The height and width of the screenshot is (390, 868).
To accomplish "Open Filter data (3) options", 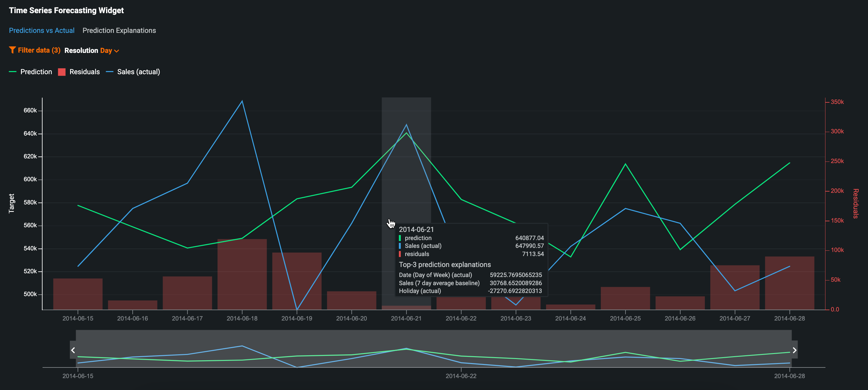I will pos(39,50).
